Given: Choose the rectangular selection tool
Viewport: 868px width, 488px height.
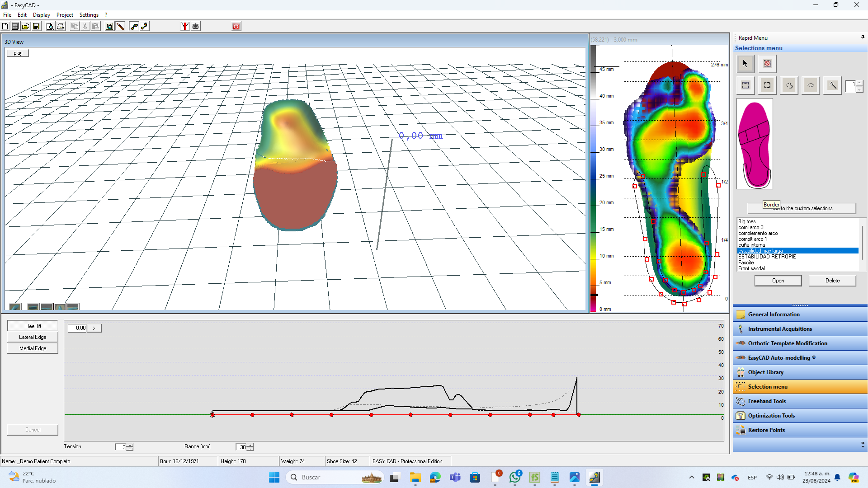Looking at the screenshot, I should [767, 85].
